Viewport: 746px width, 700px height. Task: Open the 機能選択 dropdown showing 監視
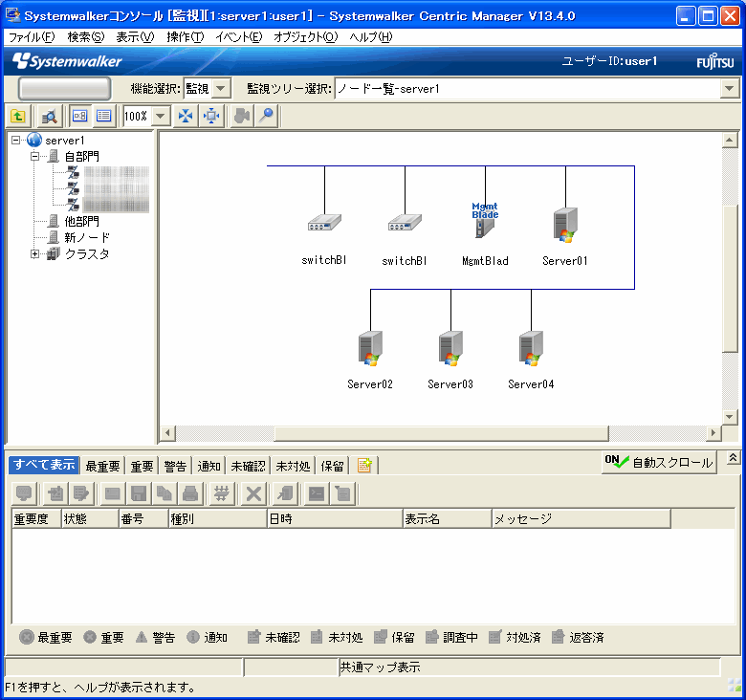(220, 88)
